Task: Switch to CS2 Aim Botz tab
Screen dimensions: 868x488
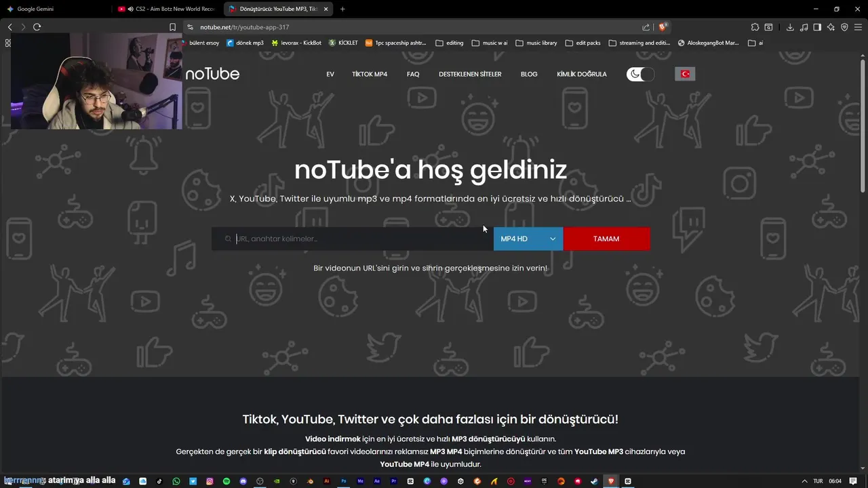Action: (166, 9)
